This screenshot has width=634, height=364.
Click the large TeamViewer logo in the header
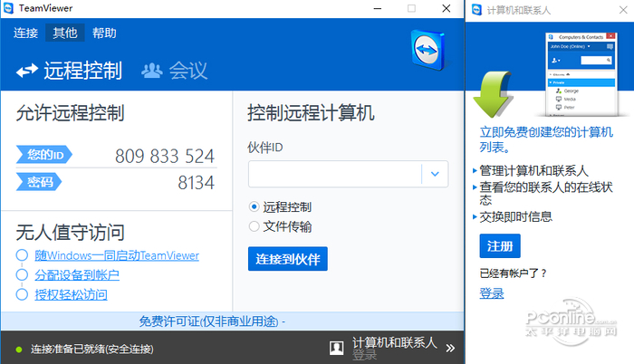(x=428, y=50)
